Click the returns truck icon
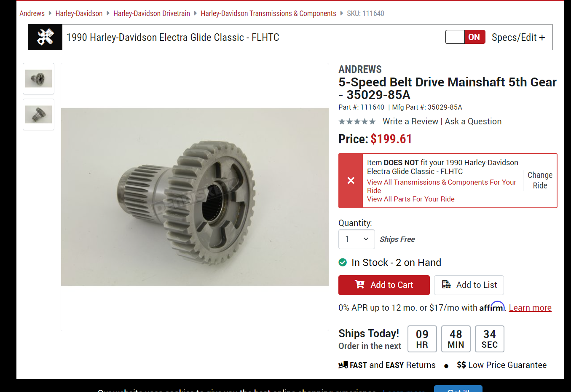This screenshot has height=392, width=571. click(x=343, y=365)
